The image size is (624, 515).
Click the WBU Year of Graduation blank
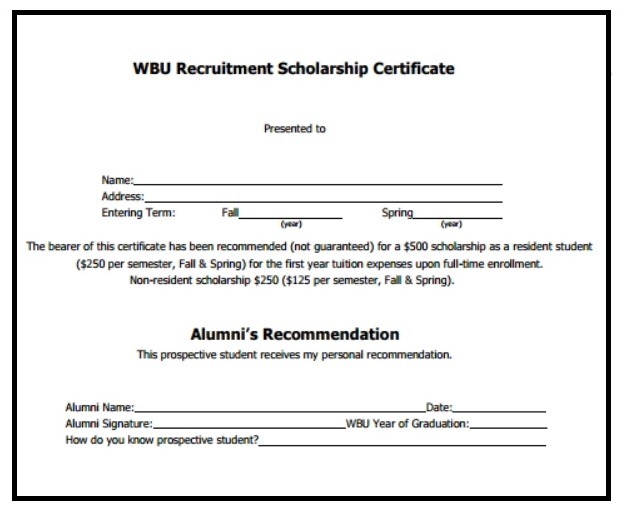tap(509, 423)
